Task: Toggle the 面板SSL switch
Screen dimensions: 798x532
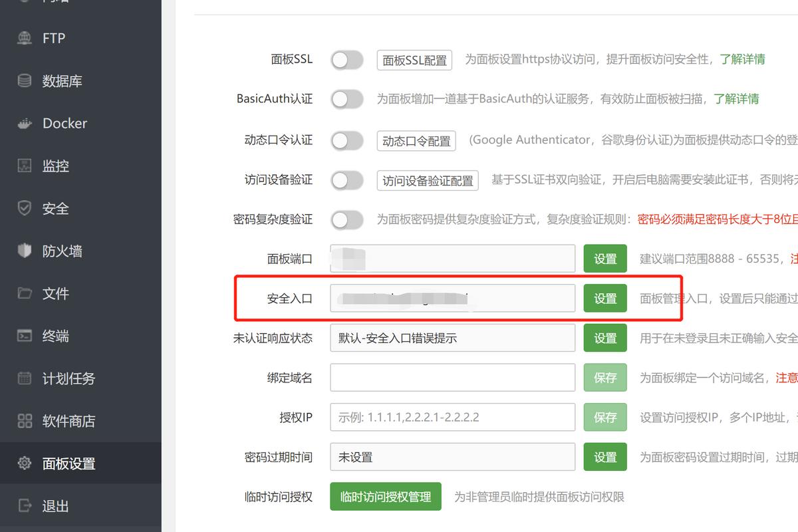Action: tap(347, 60)
